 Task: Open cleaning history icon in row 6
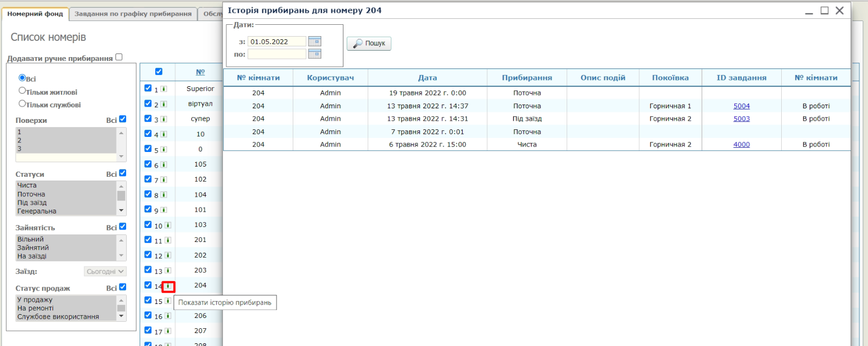click(163, 165)
